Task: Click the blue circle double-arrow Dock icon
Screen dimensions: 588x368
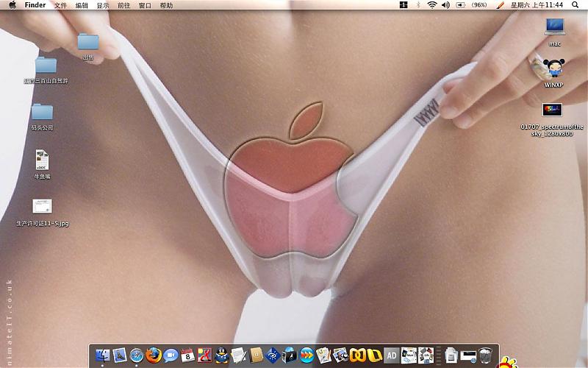Action: pyautogui.click(x=306, y=355)
